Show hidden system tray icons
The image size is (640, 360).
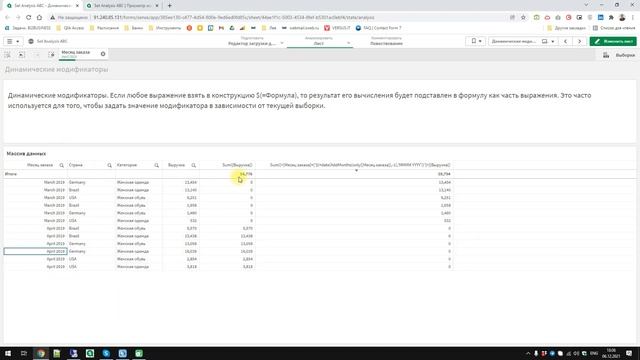click(528, 353)
